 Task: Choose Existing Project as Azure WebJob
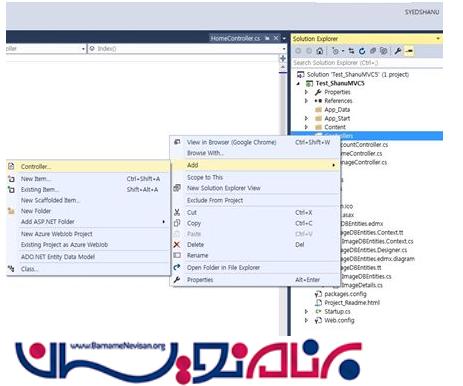coord(88,245)
